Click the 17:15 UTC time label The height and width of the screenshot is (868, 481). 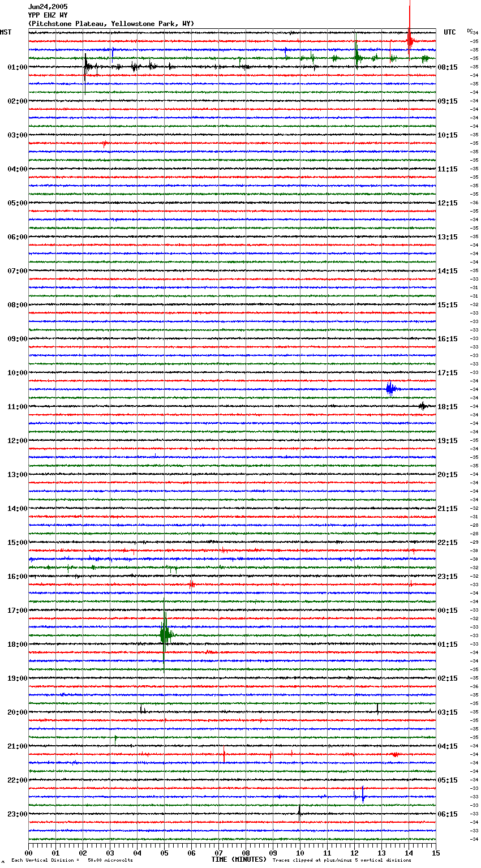coord(448,373)
